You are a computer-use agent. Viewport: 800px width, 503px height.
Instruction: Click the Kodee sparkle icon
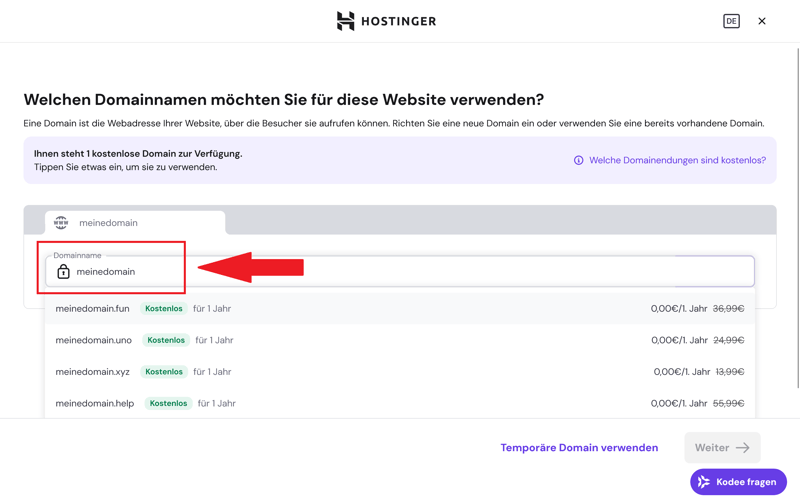point(704,482)
